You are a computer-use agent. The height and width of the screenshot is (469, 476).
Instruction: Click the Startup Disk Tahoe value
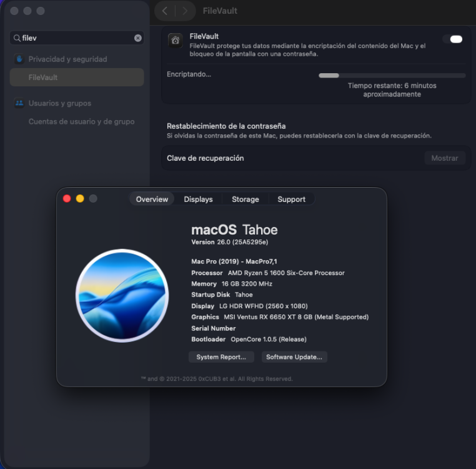tap(244, 295)
